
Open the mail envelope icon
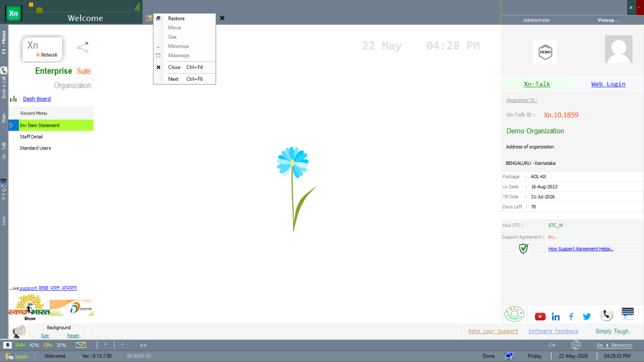point(81,345)
